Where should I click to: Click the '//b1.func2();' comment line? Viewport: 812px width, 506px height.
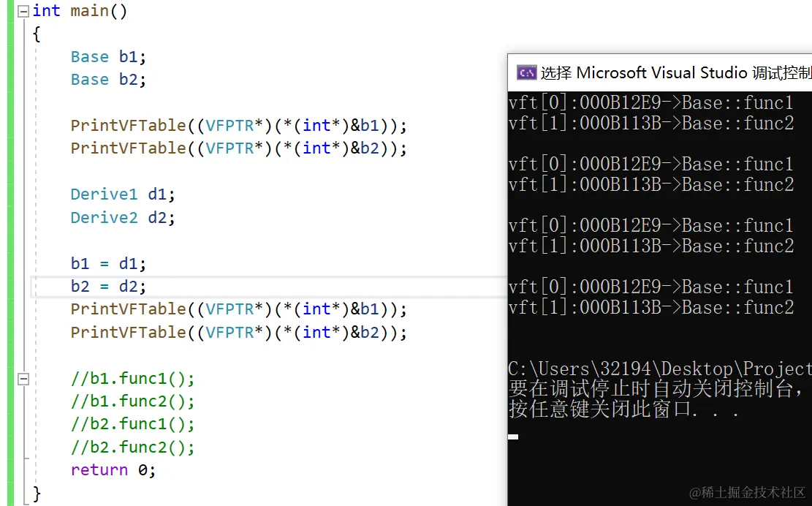point(132,401)
